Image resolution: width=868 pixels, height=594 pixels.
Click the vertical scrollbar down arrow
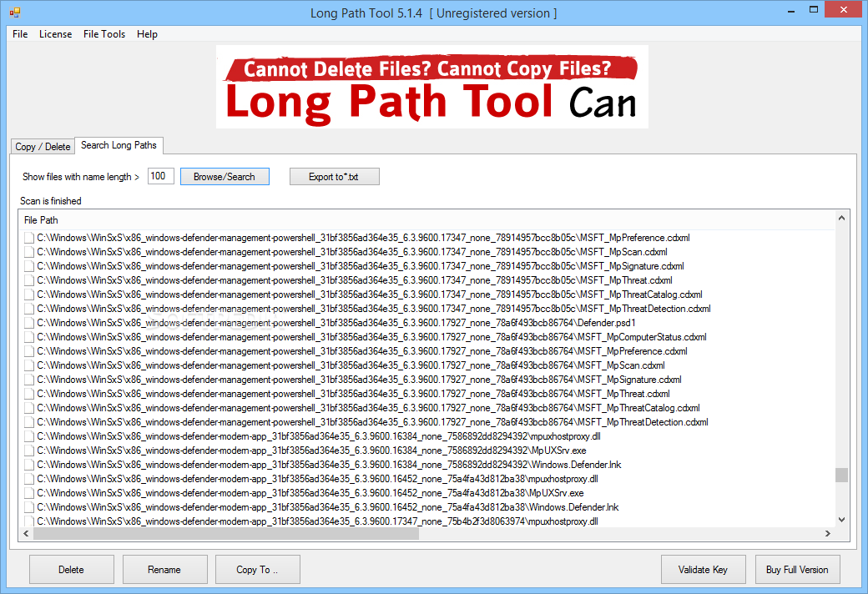[841, 519]
